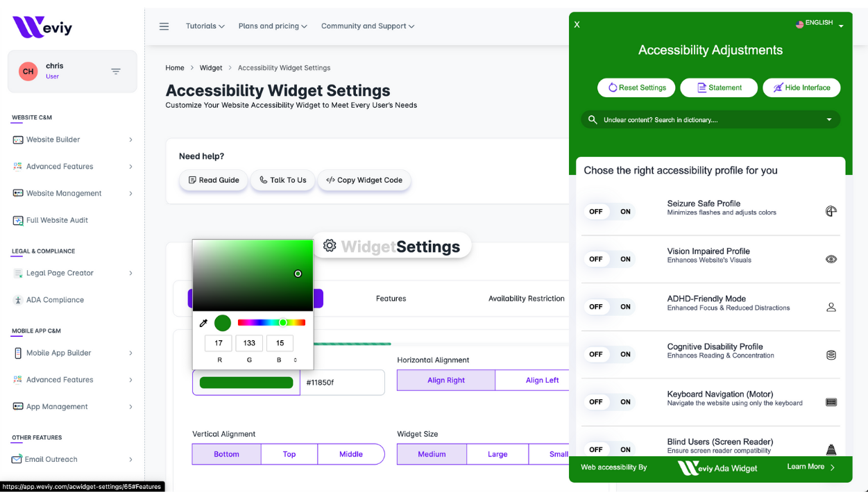Click the filter icon beside user chris
This screenshot has height=500, width=868.
pos(116,72)
